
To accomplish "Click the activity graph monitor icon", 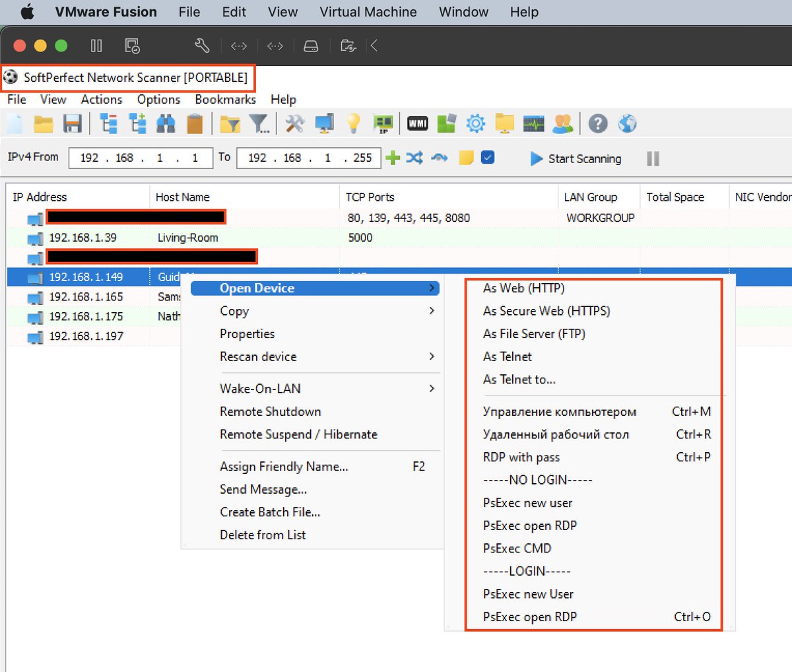I will coord(533,123).
